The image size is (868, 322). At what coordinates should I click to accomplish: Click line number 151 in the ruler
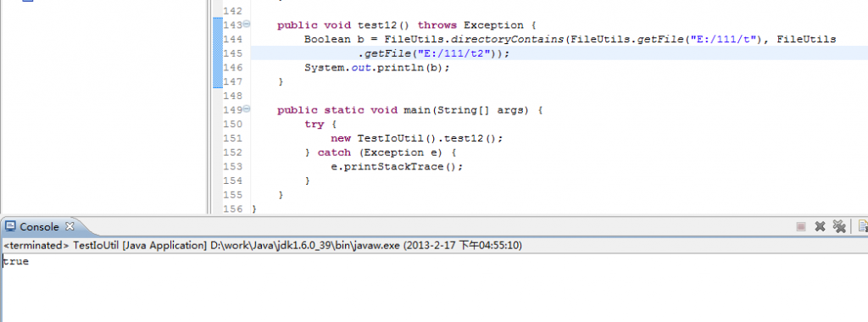tap(233, 138)
